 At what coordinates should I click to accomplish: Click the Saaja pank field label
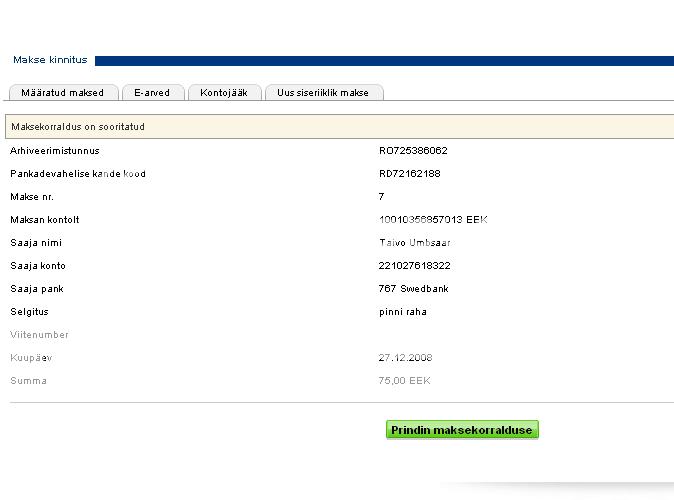click(x=36, y=289)
